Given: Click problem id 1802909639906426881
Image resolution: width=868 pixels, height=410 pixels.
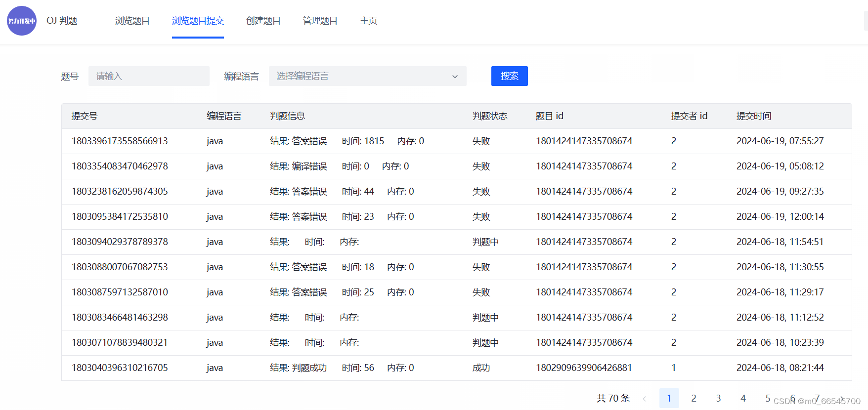Looking at the screenshot, I should pos(584,368).
